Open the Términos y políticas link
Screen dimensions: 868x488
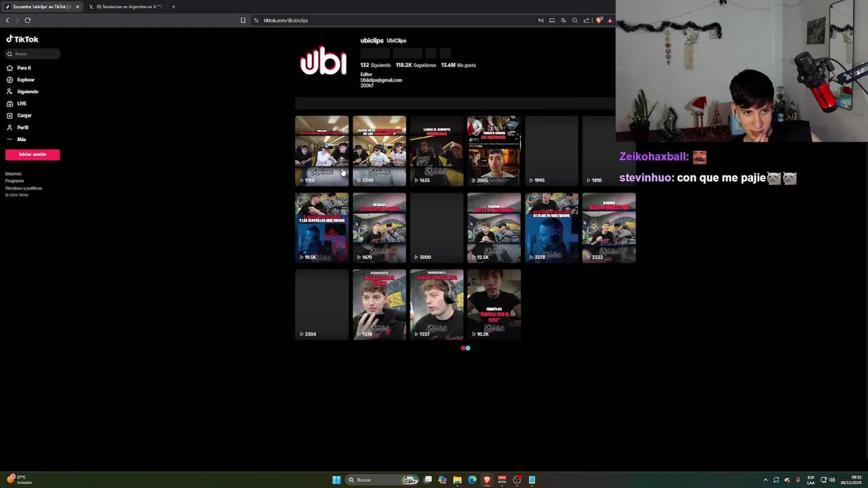(x=24, y=188)
